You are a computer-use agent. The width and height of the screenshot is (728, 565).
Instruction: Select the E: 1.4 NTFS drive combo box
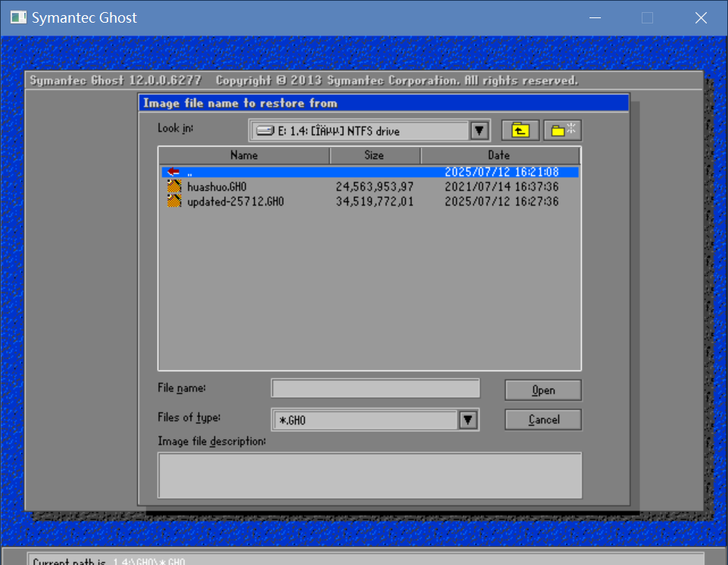tap(369, 131)
